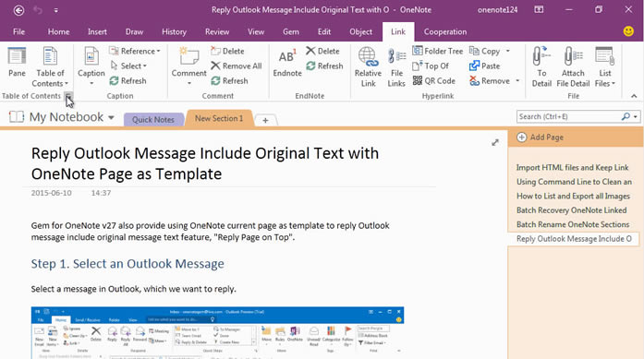Open Quick Access Toolbar customize dropdown
This screenshot has width=644, height=359.
pyautogui.click(x=55, y=10)
